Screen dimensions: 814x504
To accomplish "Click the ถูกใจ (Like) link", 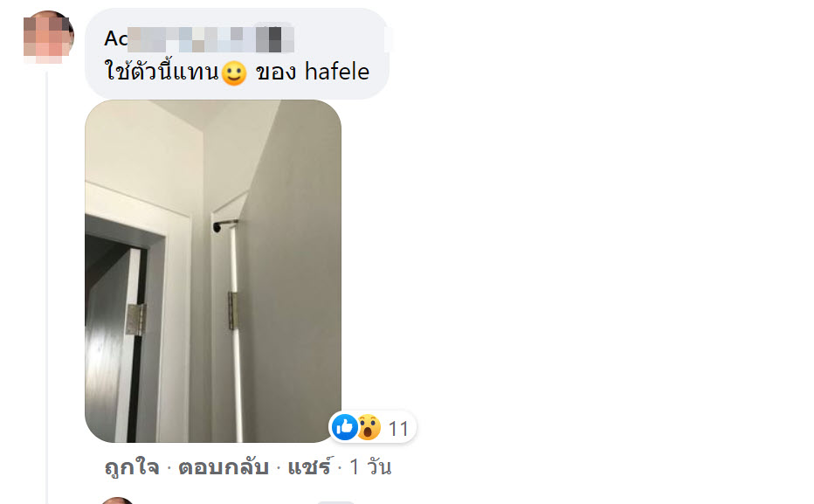I will click(132, 467).
